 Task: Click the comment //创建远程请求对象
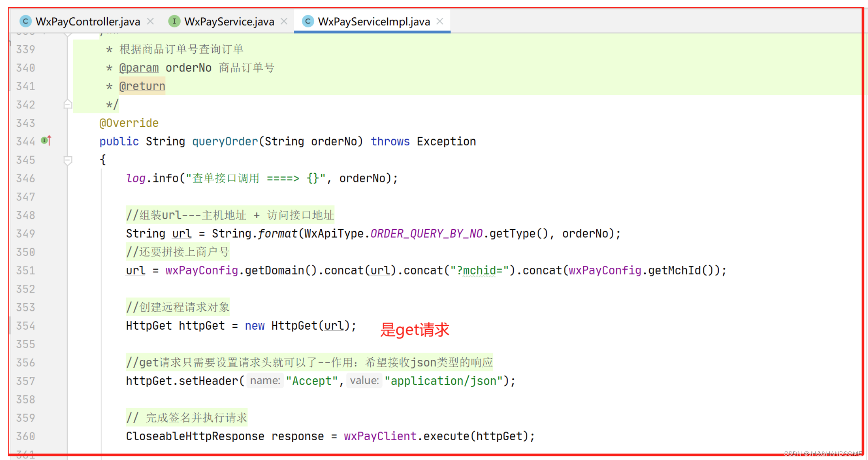178,307
